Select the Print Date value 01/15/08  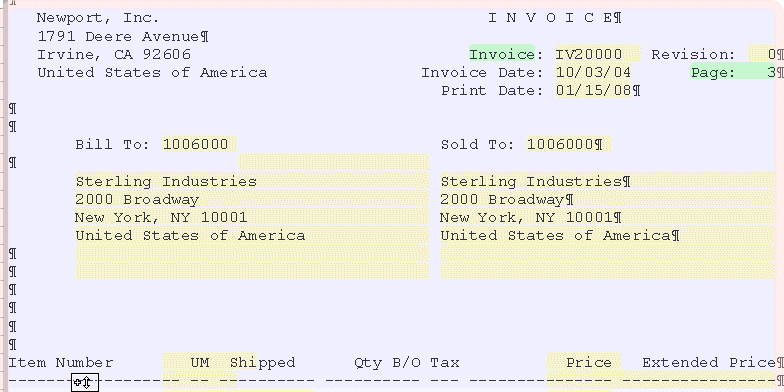click(593, 90)
